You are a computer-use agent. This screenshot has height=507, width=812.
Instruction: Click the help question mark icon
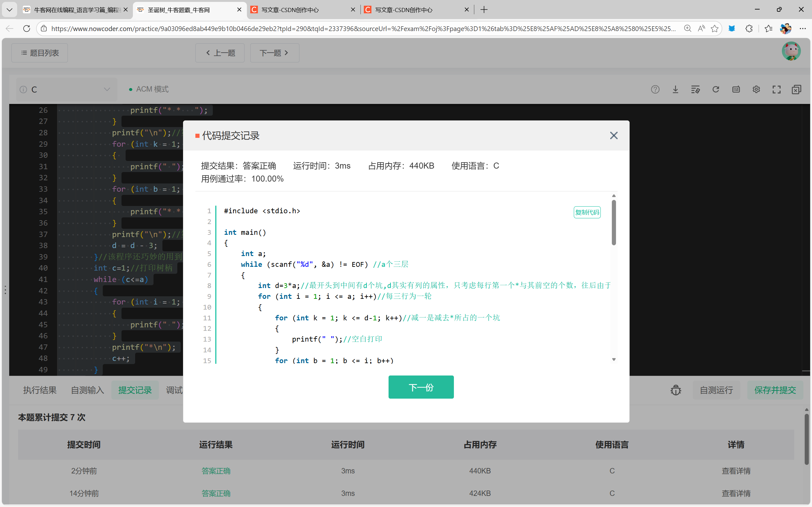point(655,90)
